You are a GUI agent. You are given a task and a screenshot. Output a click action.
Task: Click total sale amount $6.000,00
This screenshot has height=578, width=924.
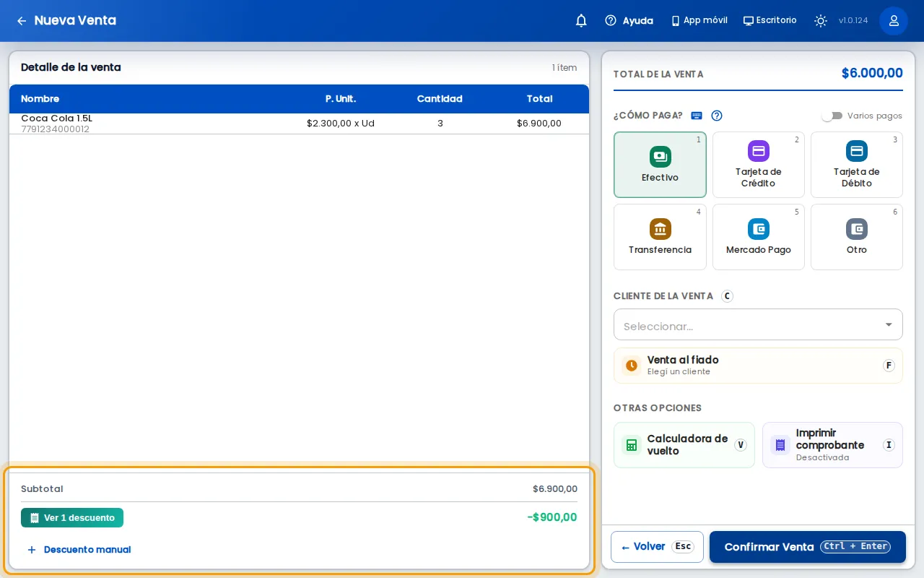pyautogui.click(x=872, y=73)
